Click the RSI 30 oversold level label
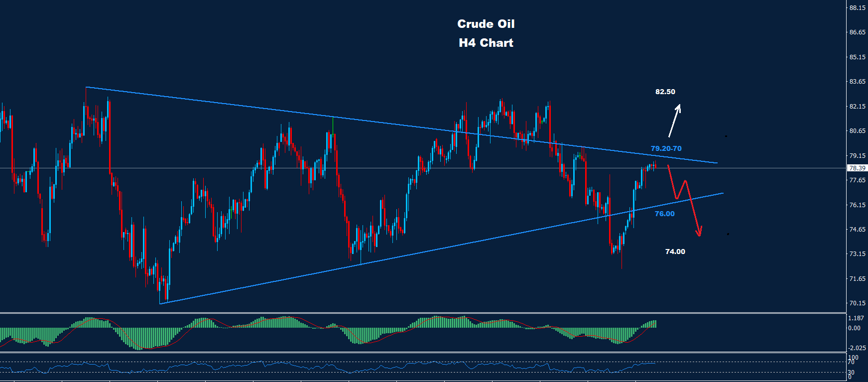Image resolution: width=868 pixels, height=382 pixels. [x=852, y=372]
